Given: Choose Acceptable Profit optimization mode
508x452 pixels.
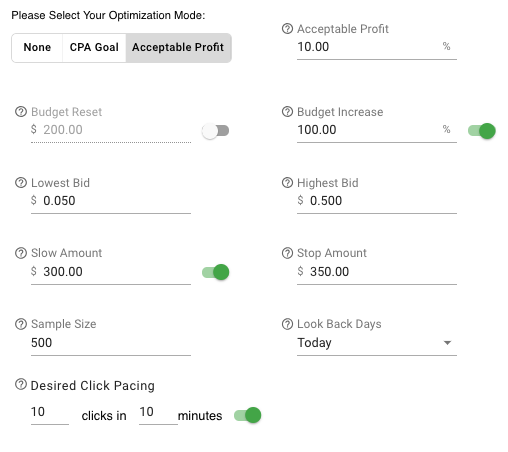Looking at the screenshot, I should (x=178, y=48).
